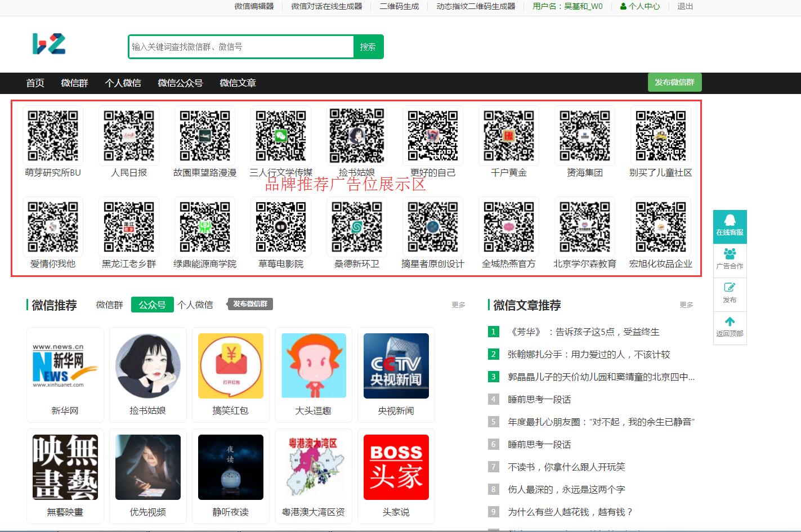This screenshot has width=801, height=532.
Task: Click gray 发布微信群 tag button
Action: pyautogui.click(x=250, y=304)
